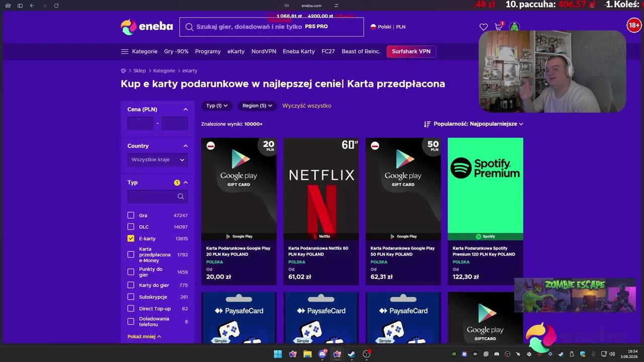Click the link icon left of eneba.com
644x362 pixels.
pos(287,6)
